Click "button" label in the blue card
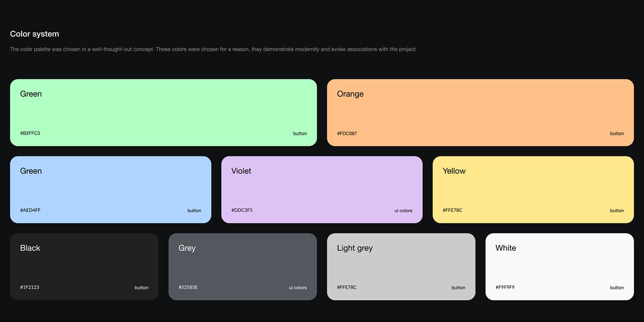Screen dimensions: 644x322 point(194,211)
